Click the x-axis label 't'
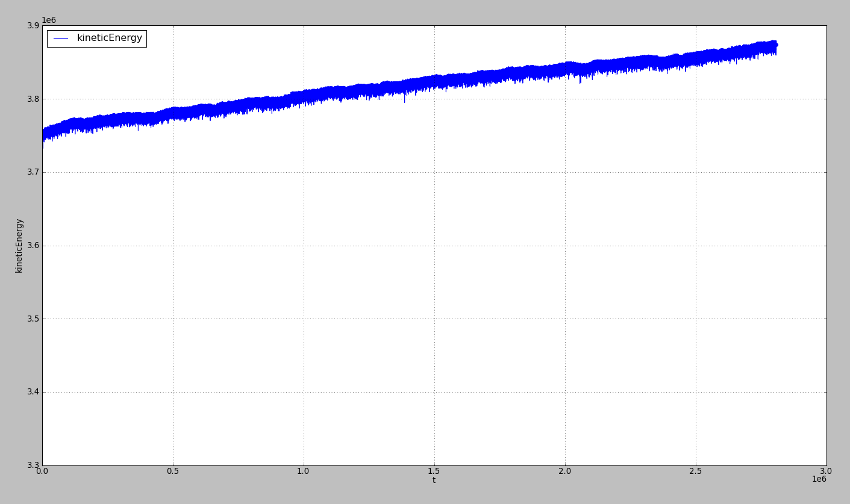 [x=434, y=481]
